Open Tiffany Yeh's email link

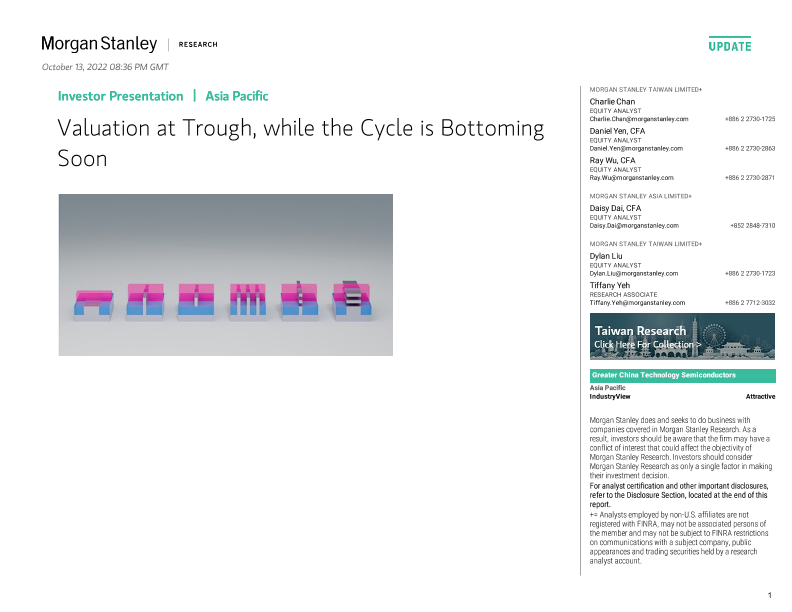[637, 302]
